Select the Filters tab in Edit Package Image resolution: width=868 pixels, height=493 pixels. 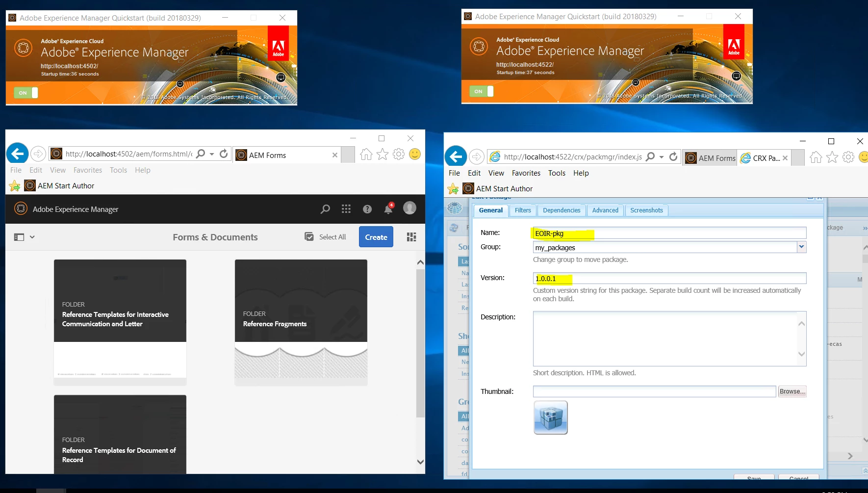pos(523,210)
